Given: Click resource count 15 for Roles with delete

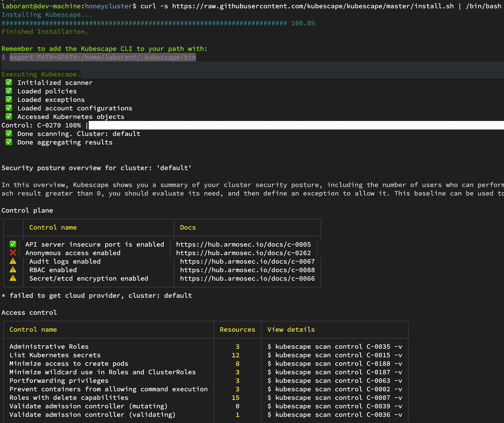Looking at the screenshot, I should pos(235,397).
